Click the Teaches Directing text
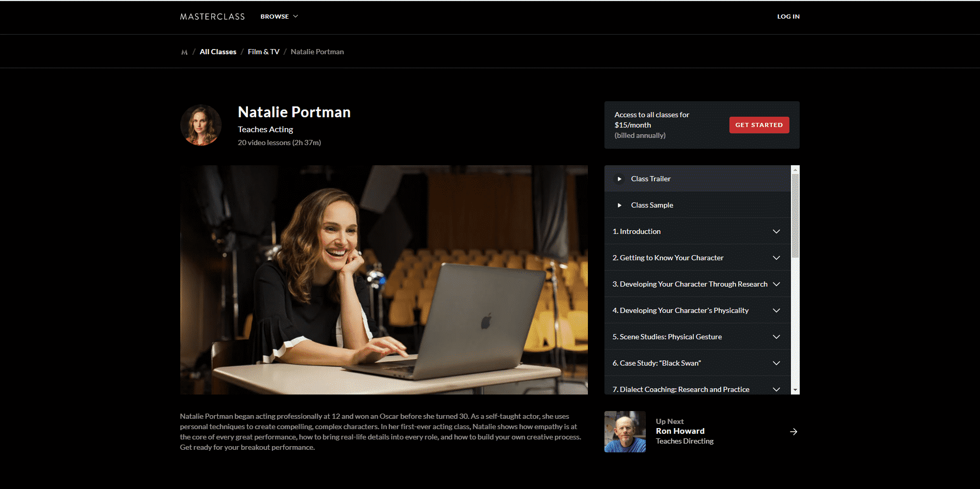The image size is (980, 489). tap(685, 441)
